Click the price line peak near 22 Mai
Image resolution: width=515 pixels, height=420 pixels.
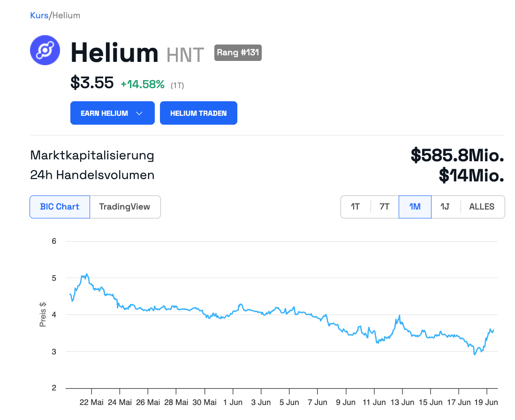(86, 275)
